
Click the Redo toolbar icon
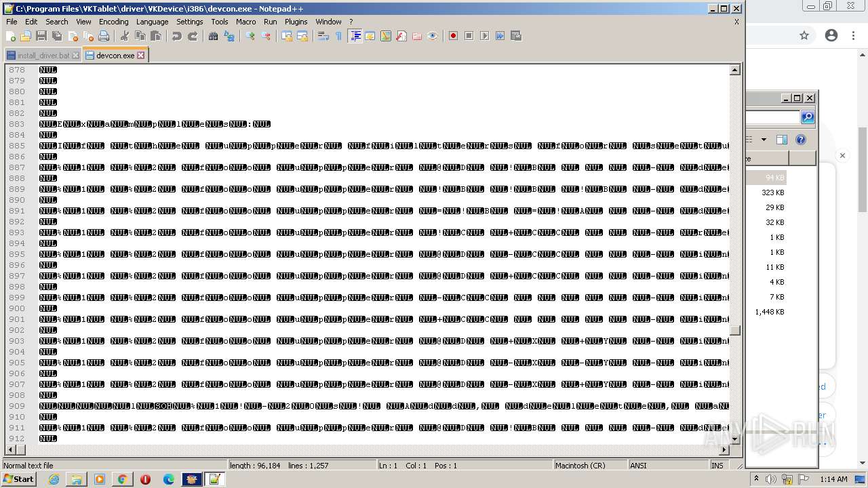(x=192, y=36)
